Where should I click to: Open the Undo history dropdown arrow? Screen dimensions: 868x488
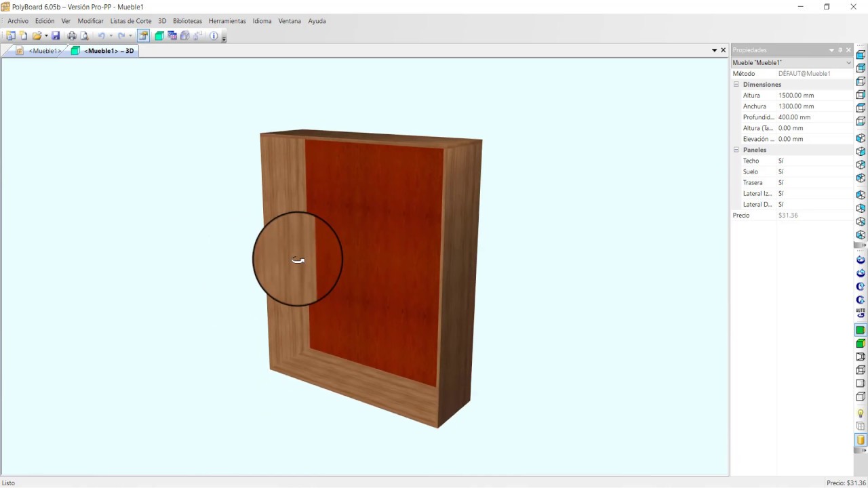click(x=111, y=36)
